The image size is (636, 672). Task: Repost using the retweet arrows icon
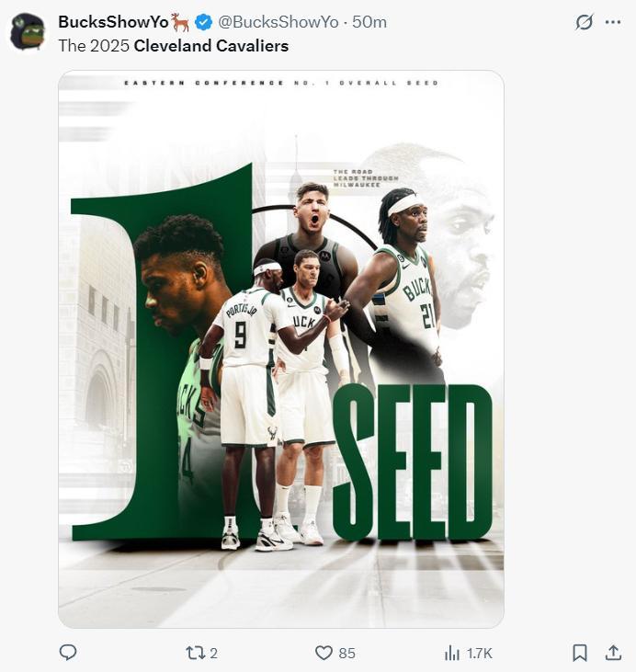[x=195, y=653]
